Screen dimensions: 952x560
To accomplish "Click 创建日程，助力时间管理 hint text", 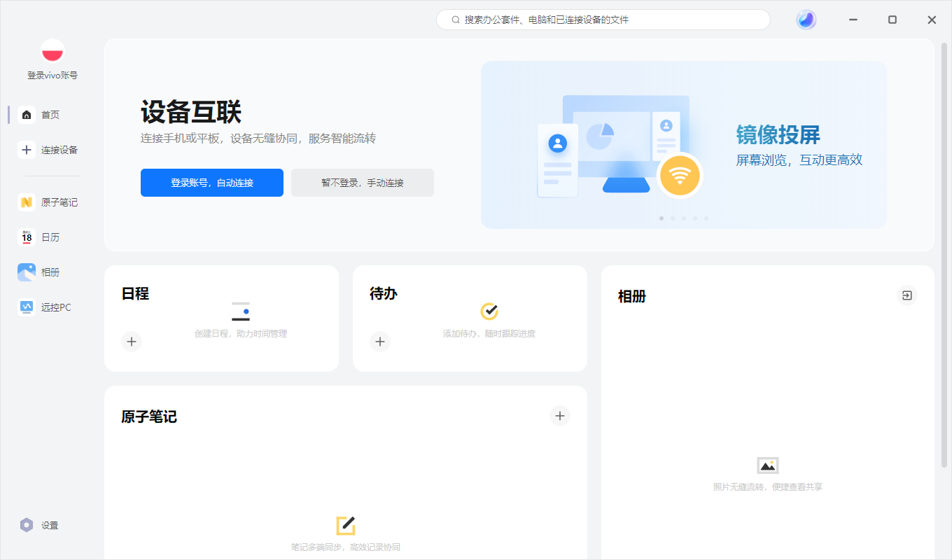I will click(241, 334).
